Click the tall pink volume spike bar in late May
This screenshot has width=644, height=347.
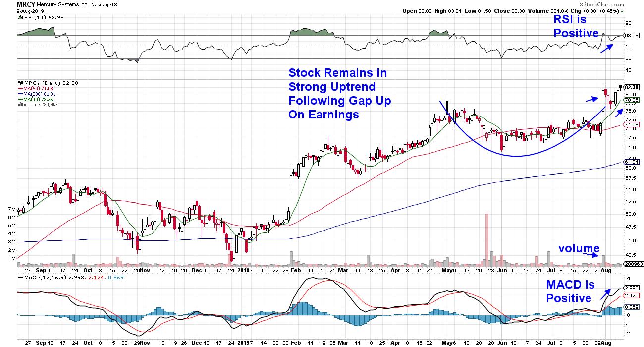487,237
